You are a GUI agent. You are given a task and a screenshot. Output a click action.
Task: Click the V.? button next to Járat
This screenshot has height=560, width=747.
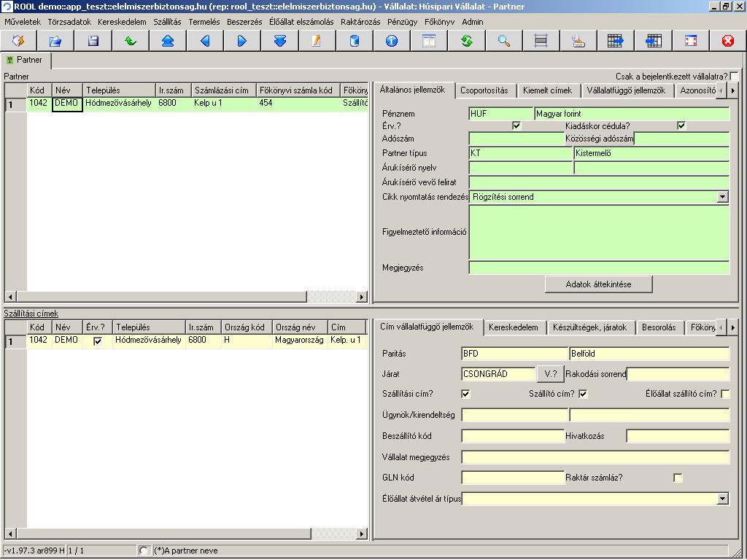click(550, 374)
